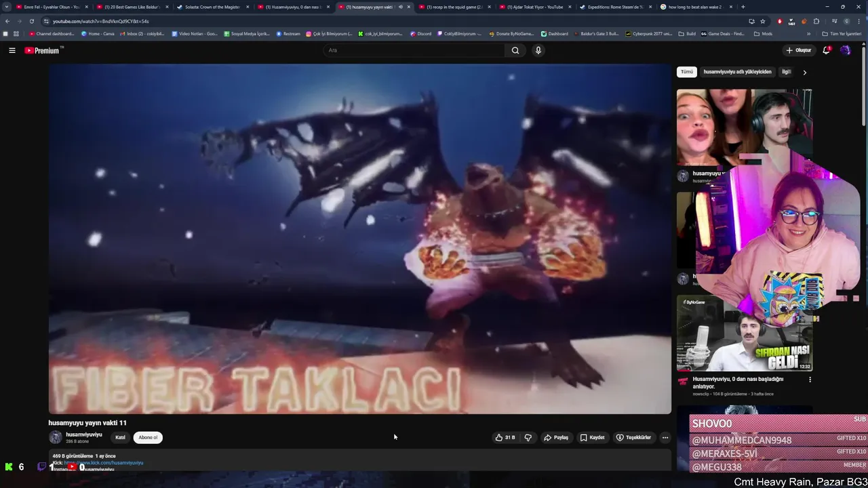Open Tüm Yer İşaretleri folder

tap(842, 33)
